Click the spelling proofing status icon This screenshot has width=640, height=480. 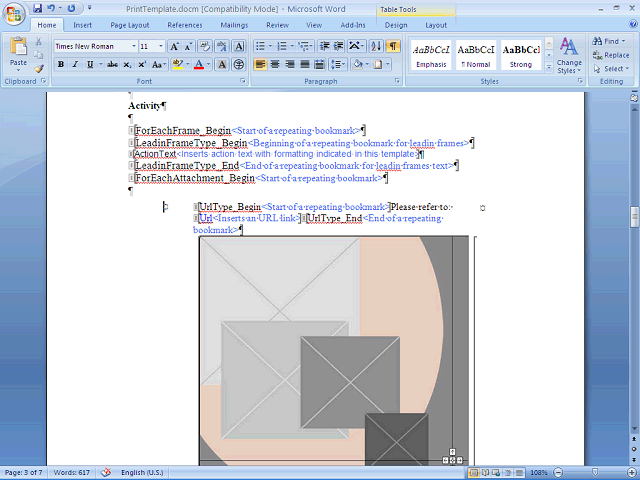(x=106, y=473)
